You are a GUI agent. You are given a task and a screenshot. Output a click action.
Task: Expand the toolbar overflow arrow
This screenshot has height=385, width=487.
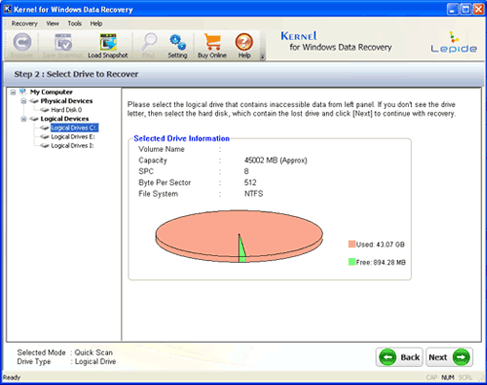[x=263, y=57]
